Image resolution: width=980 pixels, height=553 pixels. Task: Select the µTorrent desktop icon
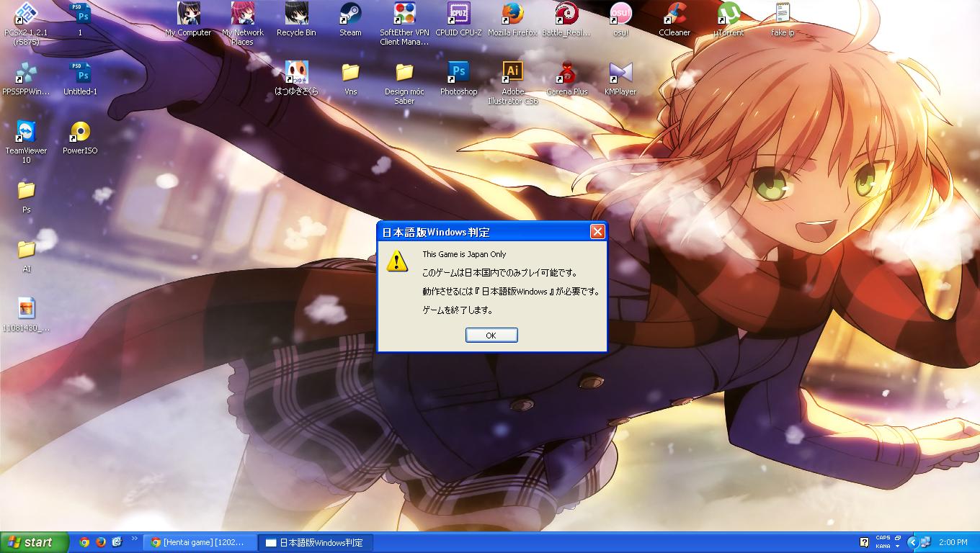(729, 14)
